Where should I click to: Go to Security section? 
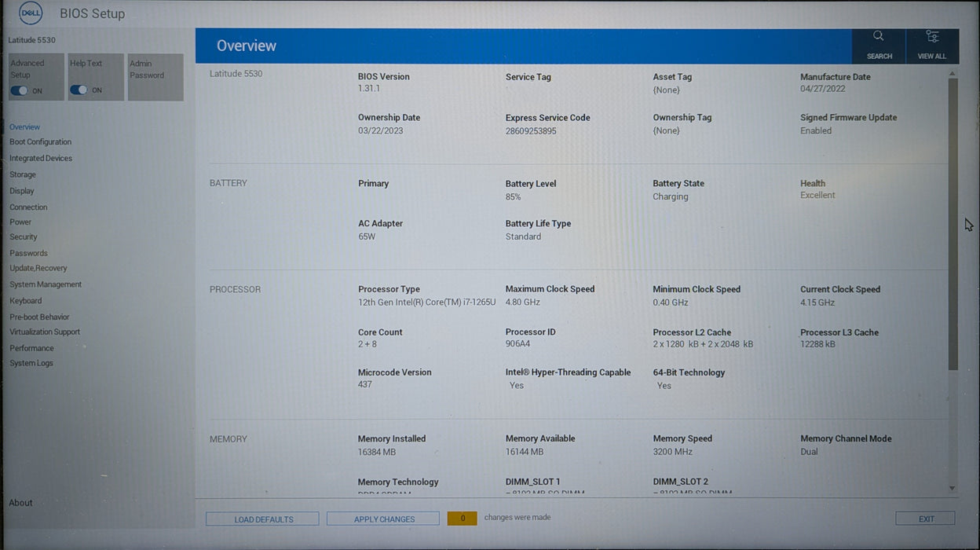point(24,237)
